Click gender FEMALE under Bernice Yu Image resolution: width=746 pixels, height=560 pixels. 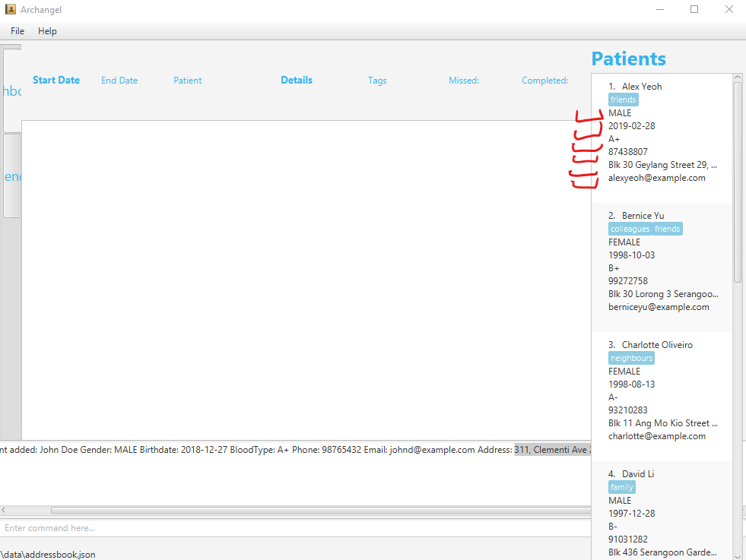click(x=624, y=242)
